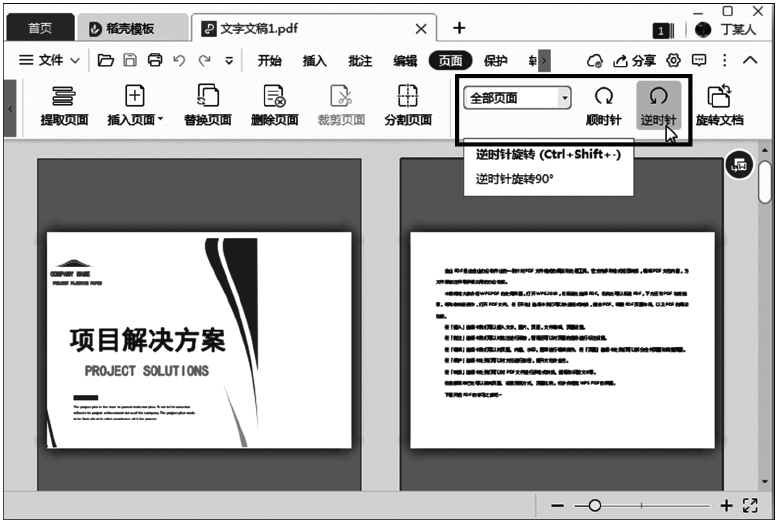Click the 逆时针 counterclockwise rotate icon
The image size is (779, 524).
coord(658,96)
